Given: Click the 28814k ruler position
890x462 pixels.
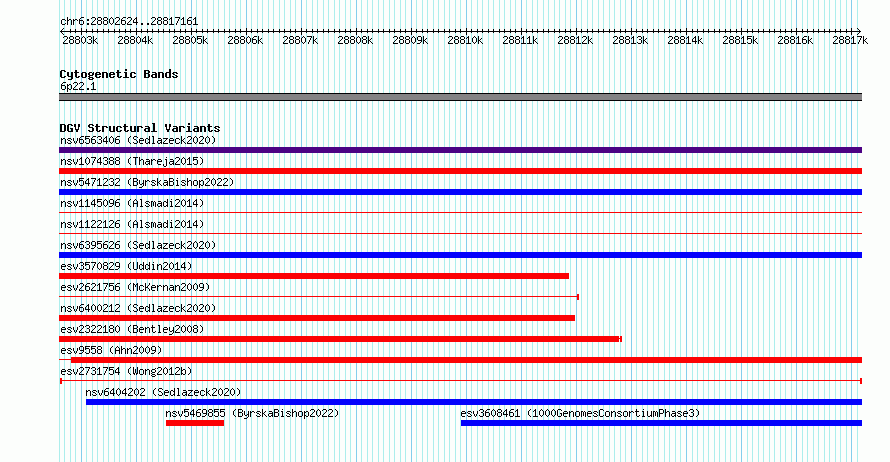Looking at the screenshot, I should [685, 40].
